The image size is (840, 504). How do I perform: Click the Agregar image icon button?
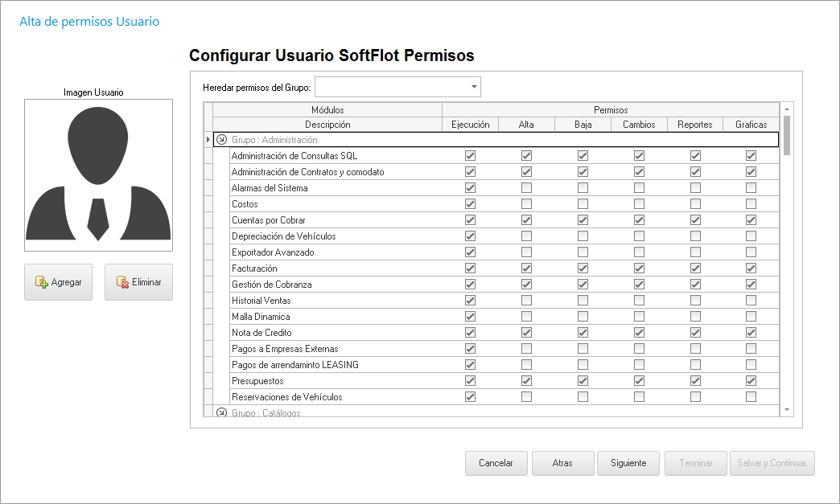tap(58, 282)
